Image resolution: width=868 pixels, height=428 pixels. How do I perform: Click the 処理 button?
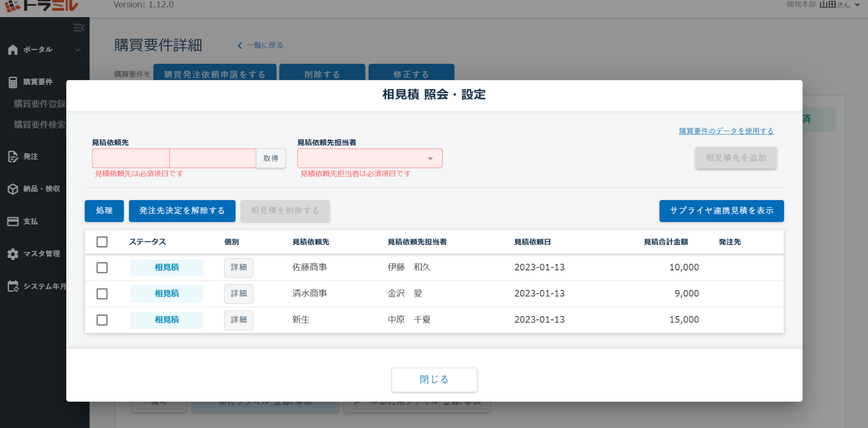pos(104,211)
